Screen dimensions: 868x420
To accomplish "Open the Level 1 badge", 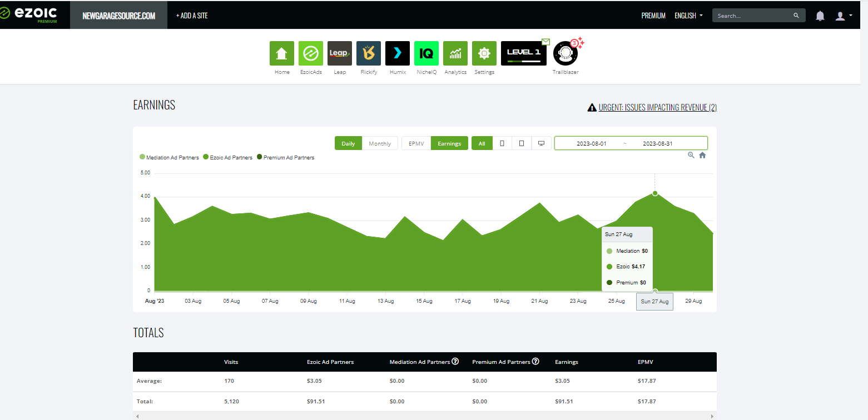I will pyautogui.click(x=524, y=53).
